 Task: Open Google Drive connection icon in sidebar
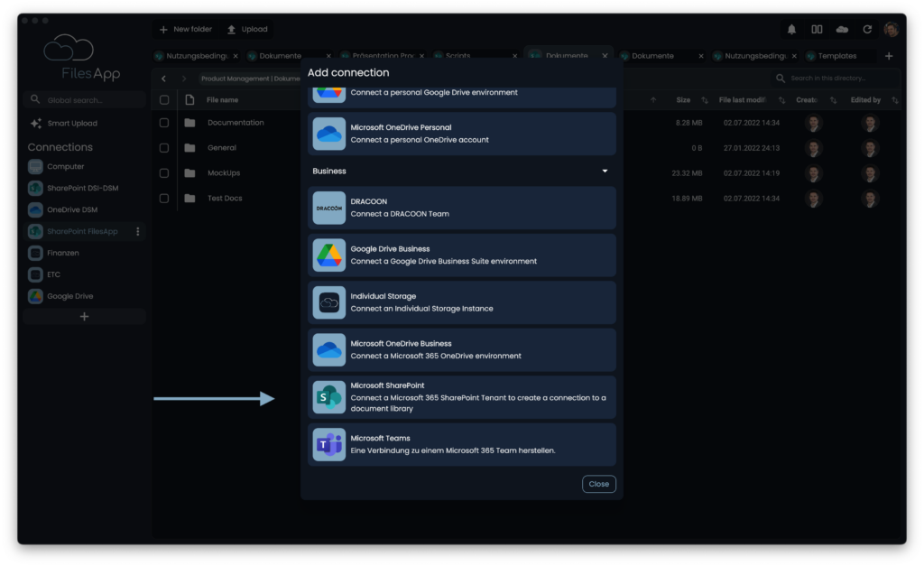tap(35, 296)
